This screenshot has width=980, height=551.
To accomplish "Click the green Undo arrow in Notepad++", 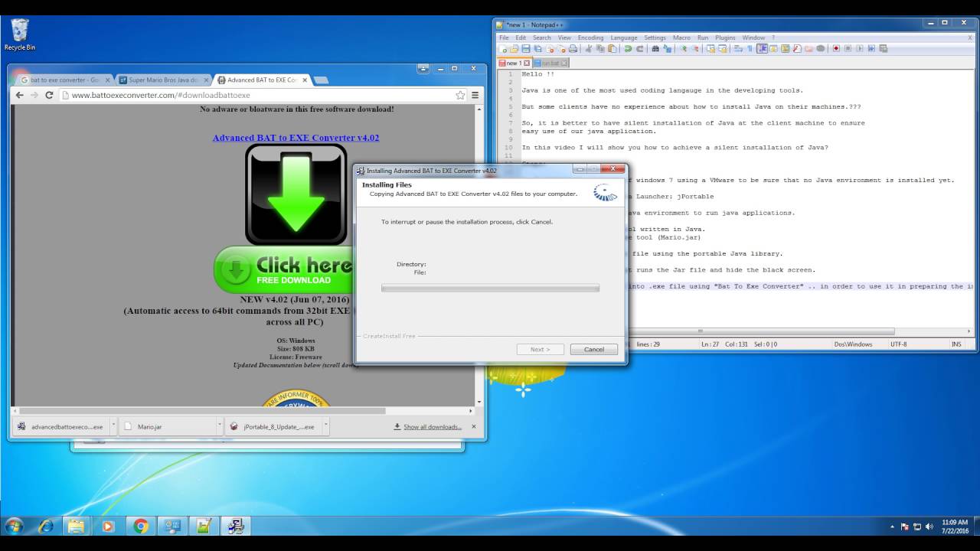I will pyautogui.click(x=629, y=48).
